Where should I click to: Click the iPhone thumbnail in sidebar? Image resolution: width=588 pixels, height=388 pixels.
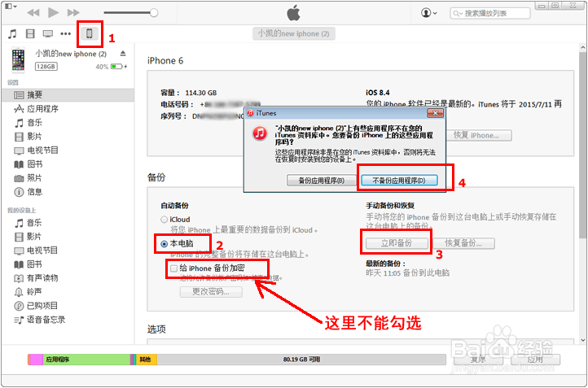click(x=18, y=59)
